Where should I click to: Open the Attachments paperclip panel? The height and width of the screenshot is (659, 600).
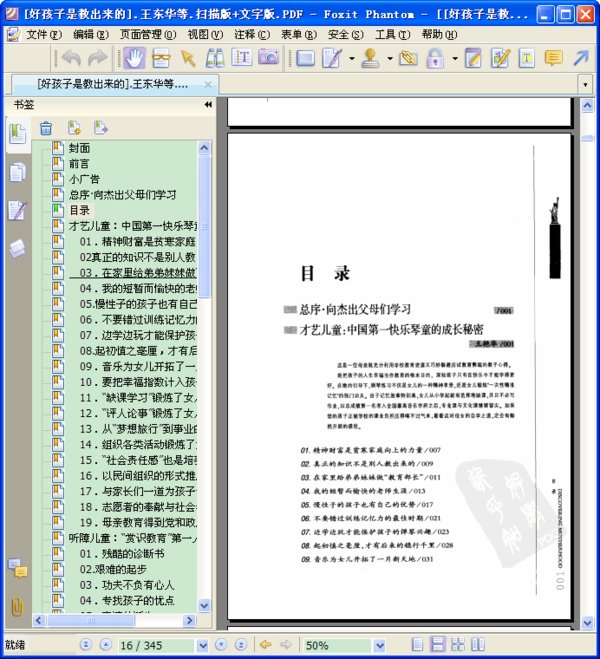click(17, 606)
